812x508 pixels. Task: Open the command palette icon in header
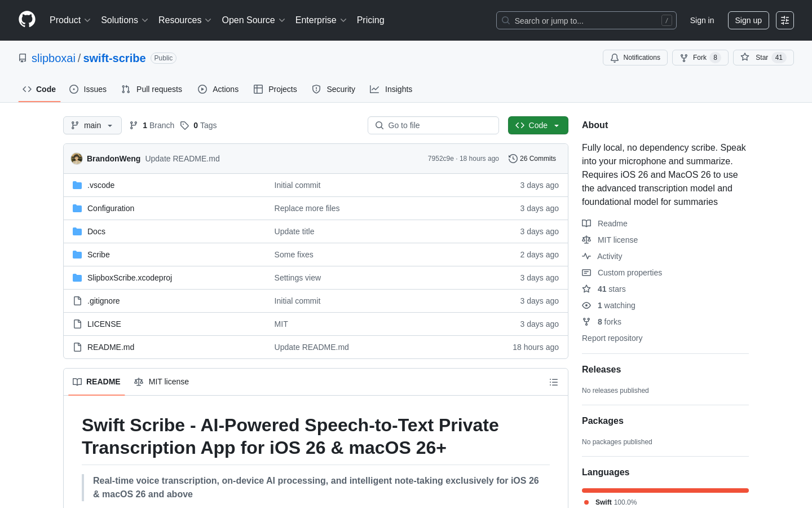[x=785, y=20]
